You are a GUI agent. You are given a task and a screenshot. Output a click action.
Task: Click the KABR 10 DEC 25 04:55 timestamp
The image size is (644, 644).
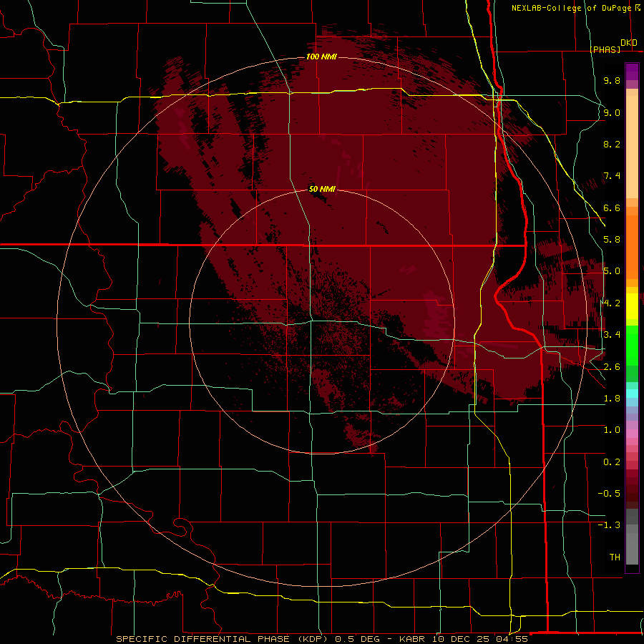[463, 639]
